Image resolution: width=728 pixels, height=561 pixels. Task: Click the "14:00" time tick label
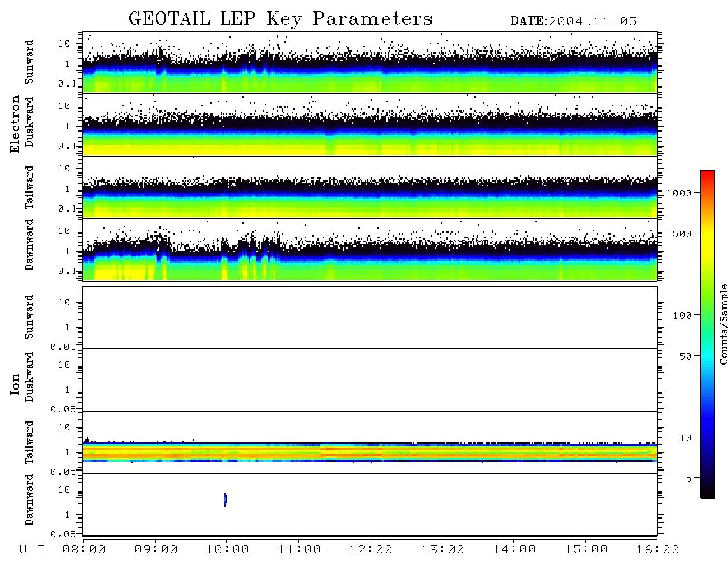tap(514, 550)
